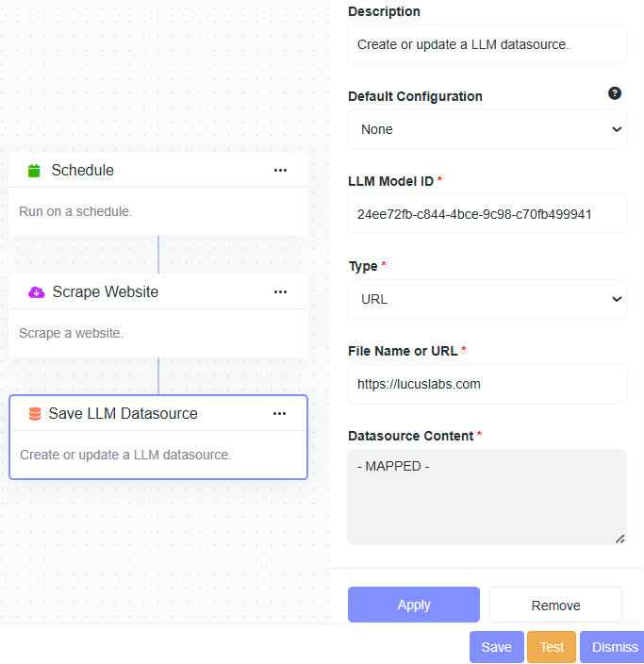Click the orange Save LLM Datasource database icon
The height and width of the screenshot is (664, 644).
pyautogui.click(x=35, y=414)
